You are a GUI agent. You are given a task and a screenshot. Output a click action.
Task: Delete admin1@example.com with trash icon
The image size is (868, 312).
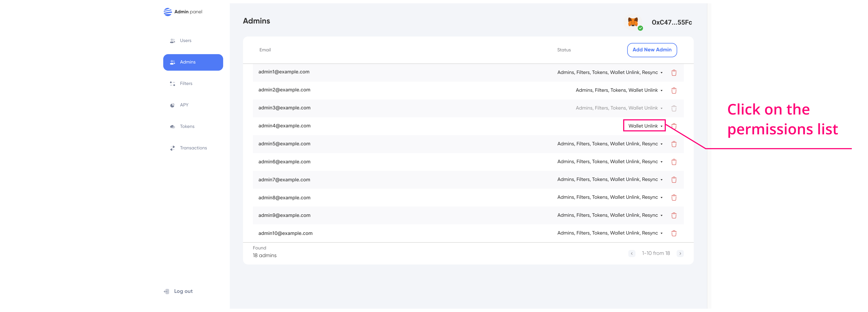pos(674,73)
